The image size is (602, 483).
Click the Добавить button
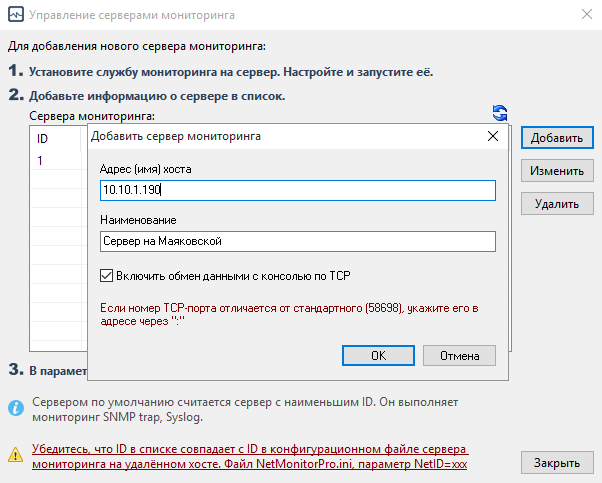coord(556,137)
